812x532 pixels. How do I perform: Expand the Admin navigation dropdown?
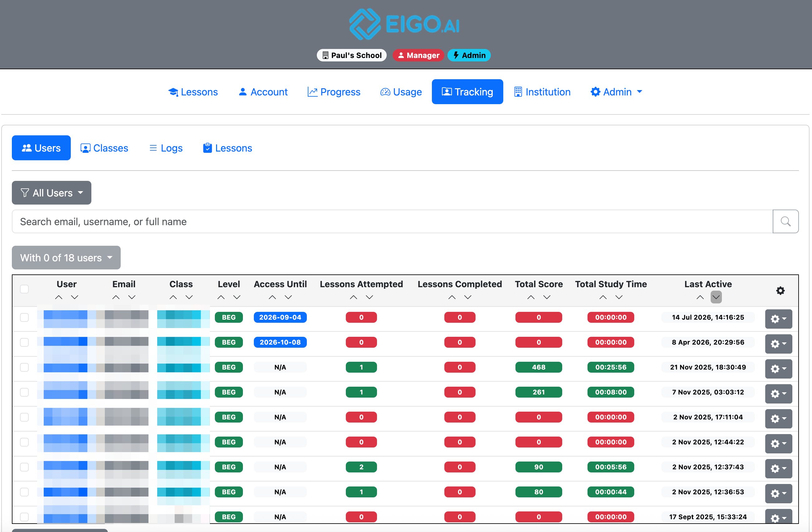pos(616,92)
